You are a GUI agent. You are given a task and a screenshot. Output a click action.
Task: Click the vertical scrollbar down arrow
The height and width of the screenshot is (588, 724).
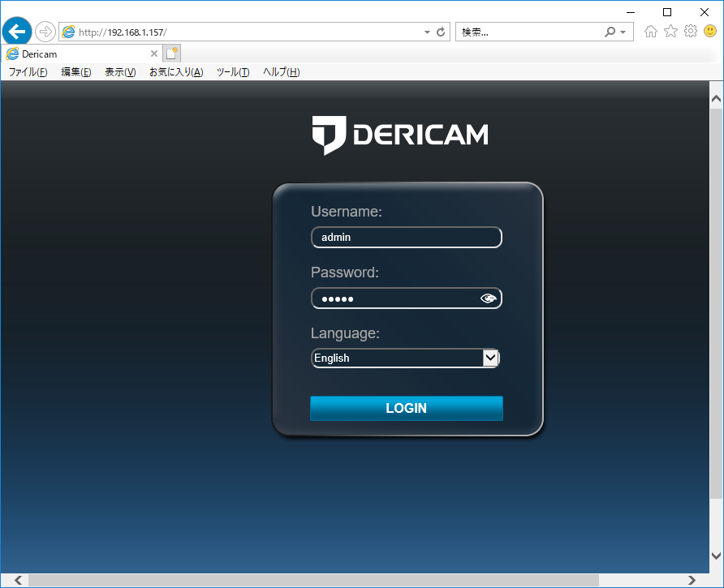716,556
